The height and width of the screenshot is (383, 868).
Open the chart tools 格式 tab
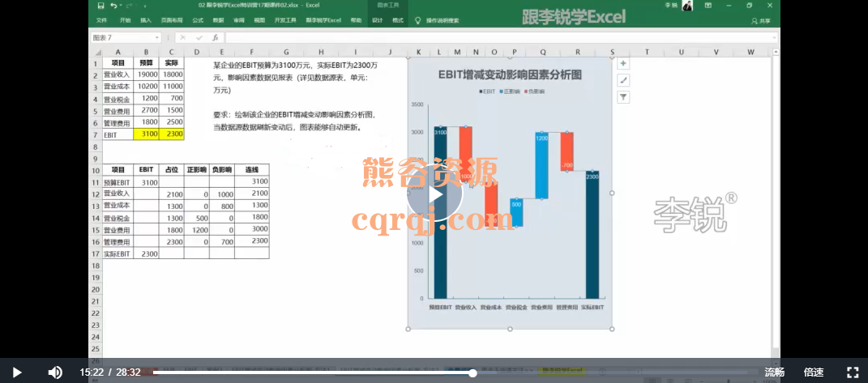tap(397, 20)
